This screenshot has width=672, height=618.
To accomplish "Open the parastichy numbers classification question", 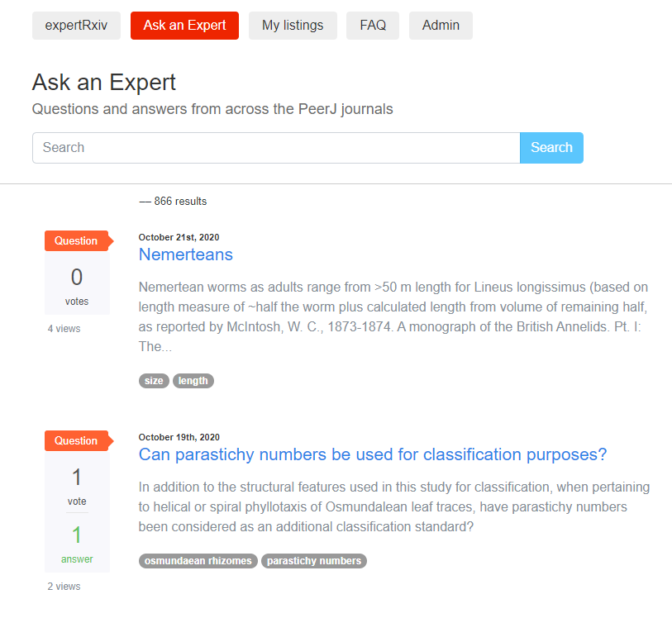I will point(373,454).
